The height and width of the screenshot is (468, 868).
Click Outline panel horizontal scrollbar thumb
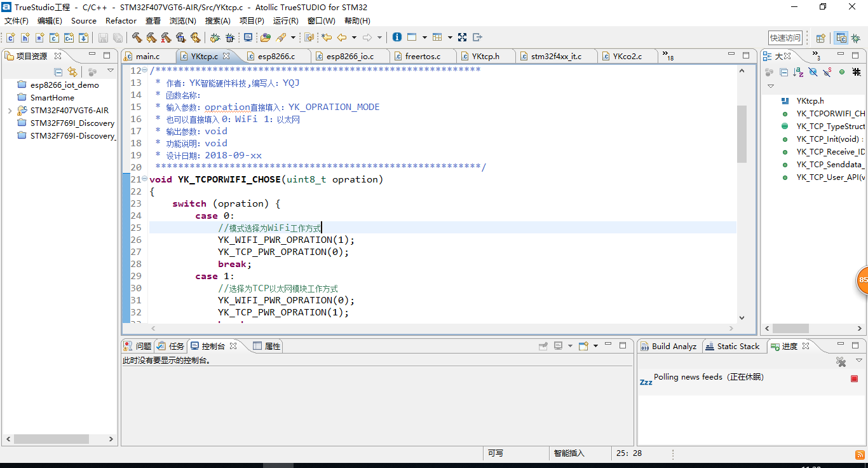coord(790,329)
